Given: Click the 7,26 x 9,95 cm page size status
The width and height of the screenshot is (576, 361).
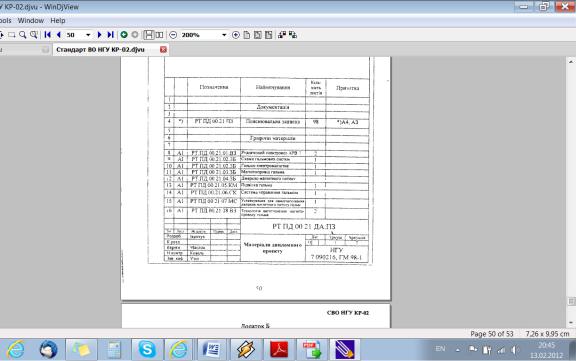Looking at the screenshot, I should pos(547,334).
